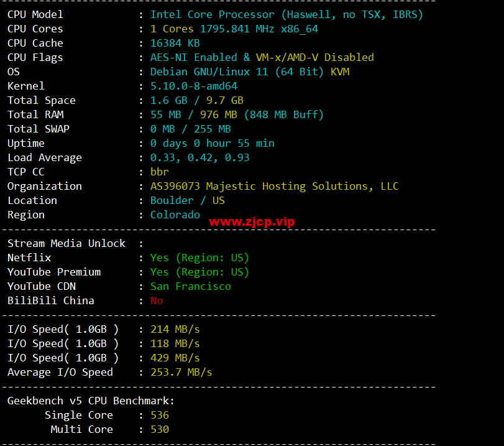Click the I/O speed value '214 MB/s'
Image resolution: width=504 pixels, height=446 pixels.
pyautogui.click(x=175, y=329)
